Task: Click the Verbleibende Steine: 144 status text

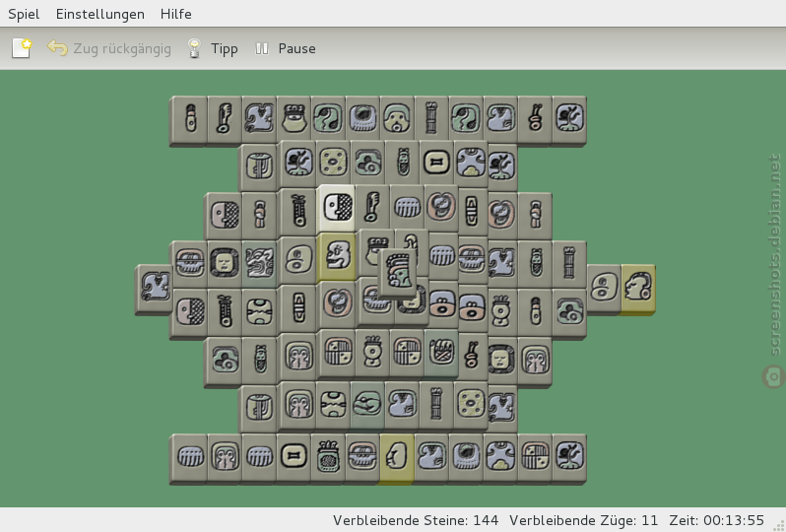Action: (416, 520)
